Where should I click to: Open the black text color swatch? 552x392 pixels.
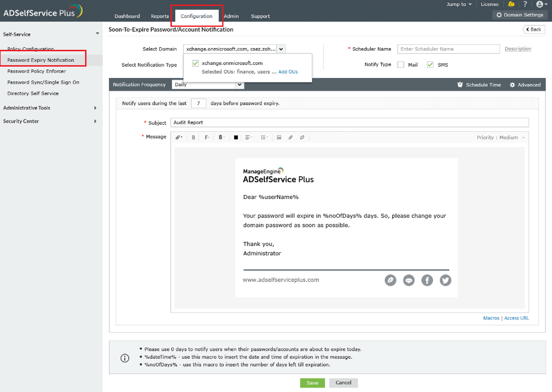[x=236, y=137]
